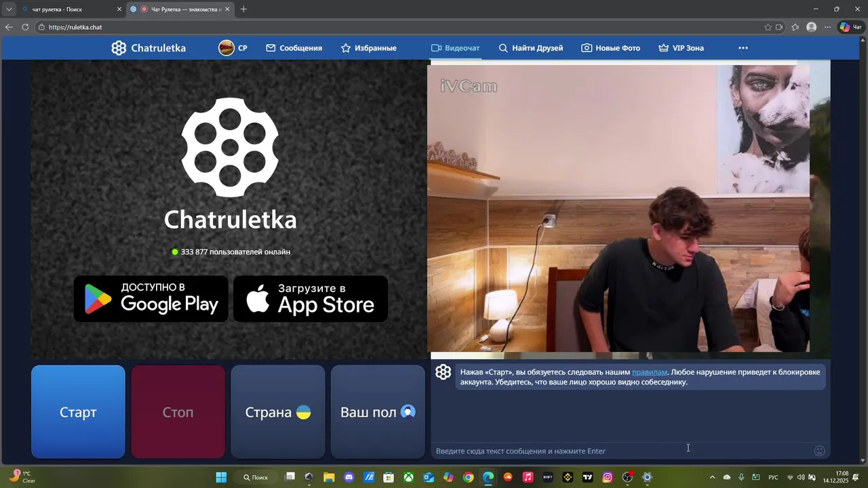
Task: Open the Ваш пол gender selector
Action: pos(378,412)
